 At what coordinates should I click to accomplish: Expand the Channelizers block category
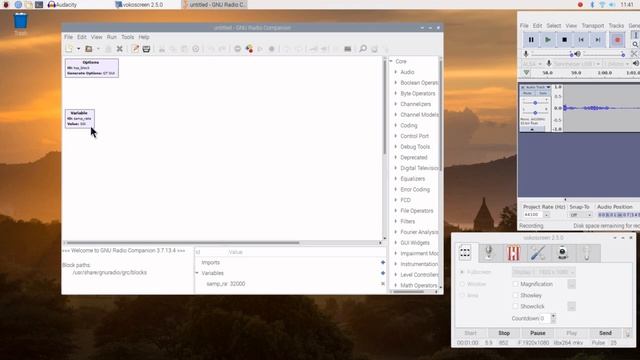point(396,104)
